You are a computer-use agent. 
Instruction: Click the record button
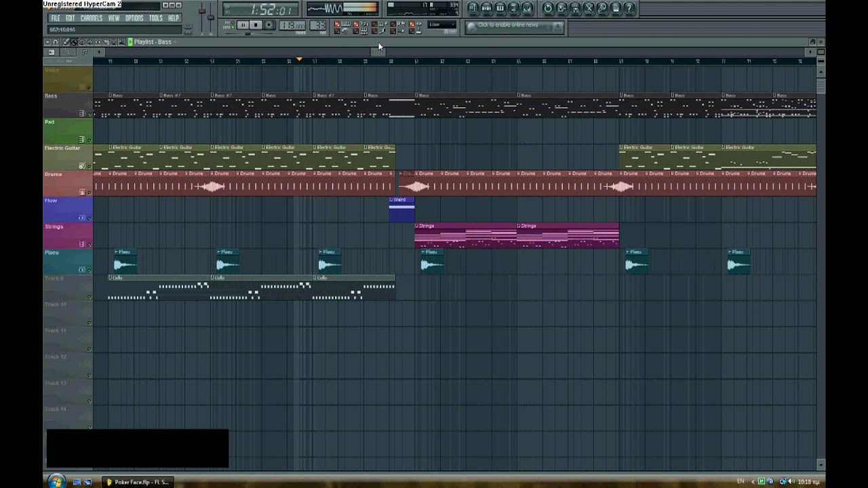point(269,25)
